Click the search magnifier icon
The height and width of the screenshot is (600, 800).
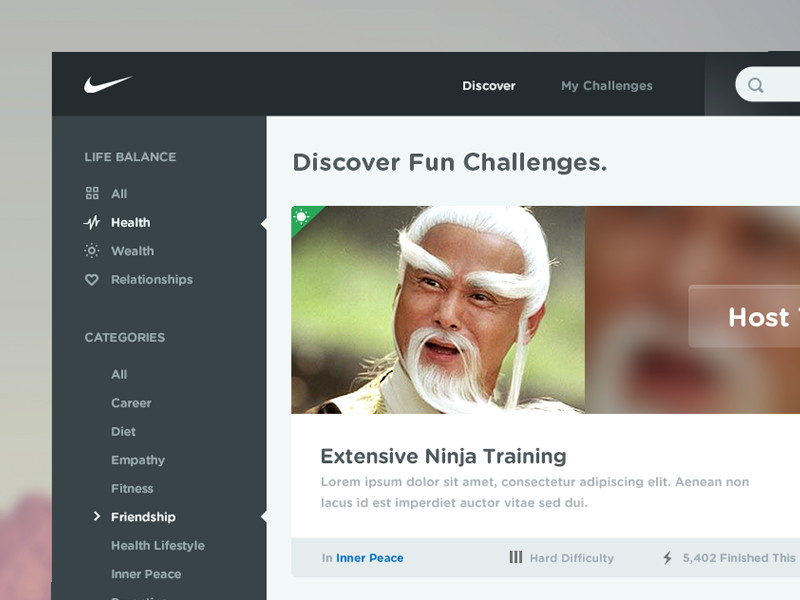(x=756, y=85)
